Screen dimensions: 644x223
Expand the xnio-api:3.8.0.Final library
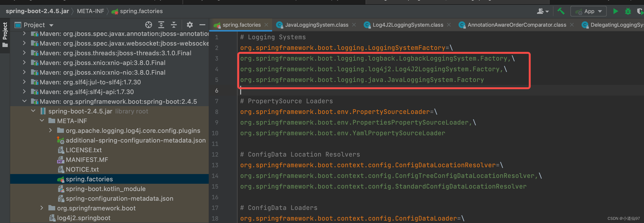click(24, 63)
